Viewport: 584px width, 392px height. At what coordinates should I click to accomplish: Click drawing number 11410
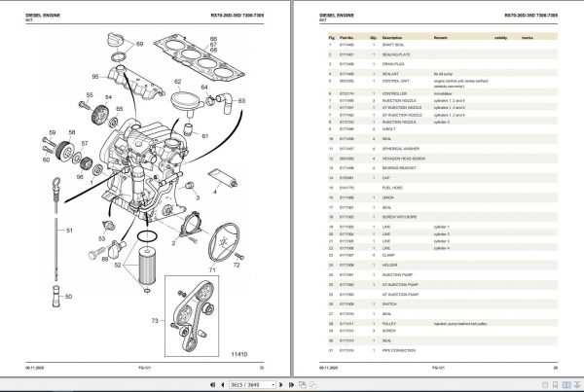click(239, 354)
